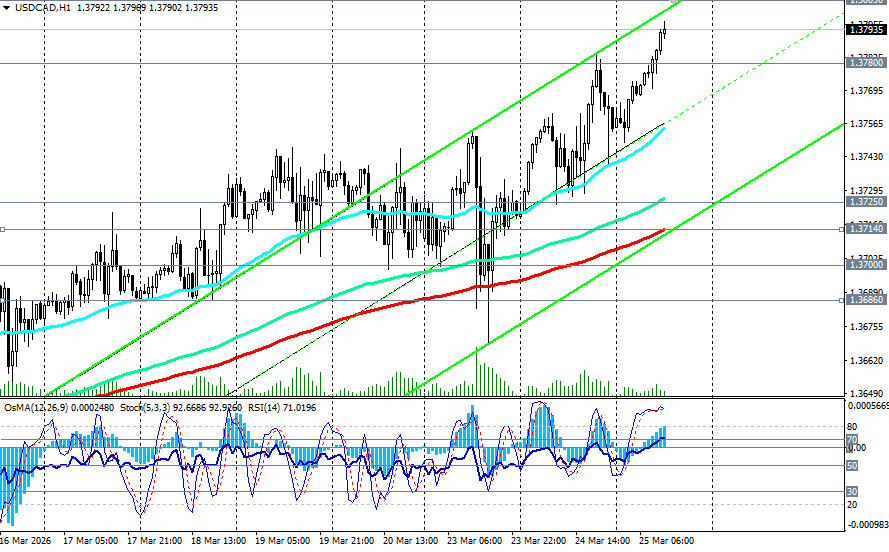Click the 1.37295 price scale value
The image size is (889, 552).
click(866, 190)
